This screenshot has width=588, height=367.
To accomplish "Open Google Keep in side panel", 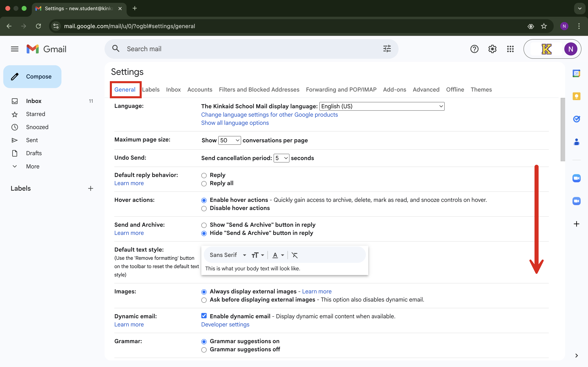I will point(576,96).
